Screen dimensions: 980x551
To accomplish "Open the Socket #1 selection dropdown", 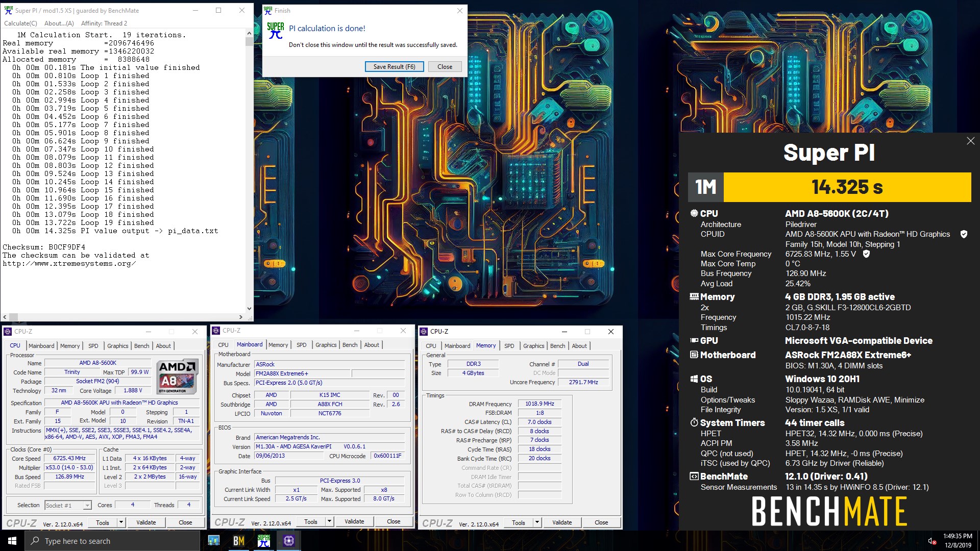I will click(87, 506).
